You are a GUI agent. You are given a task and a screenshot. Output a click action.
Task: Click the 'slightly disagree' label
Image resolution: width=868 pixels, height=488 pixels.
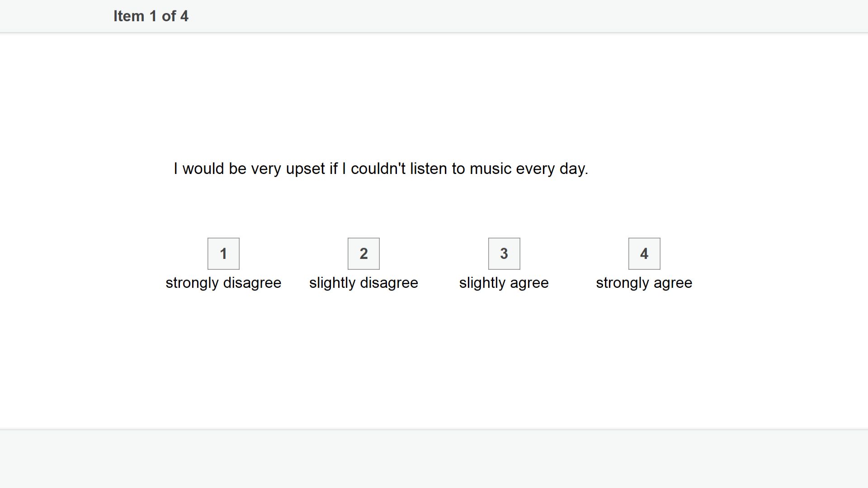coord(363,283)
